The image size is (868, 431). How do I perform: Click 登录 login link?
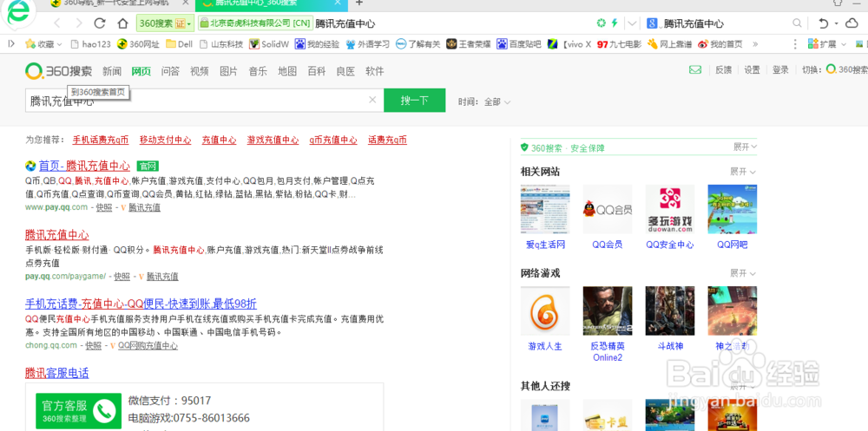[780, 69]
